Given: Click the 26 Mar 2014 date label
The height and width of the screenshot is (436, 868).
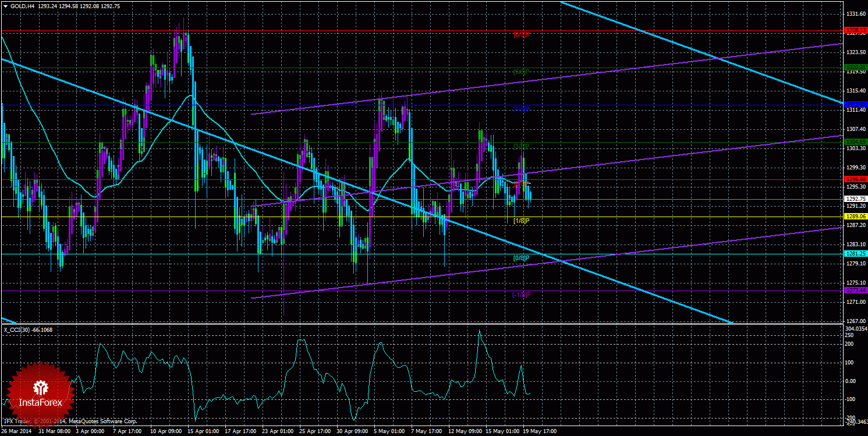Looking at the screenshot, I should (17, 432).
